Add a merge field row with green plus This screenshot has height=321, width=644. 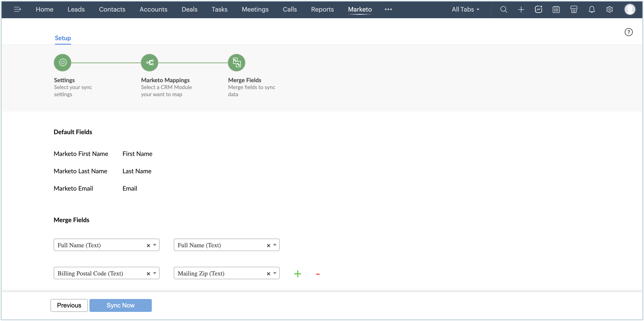[298, 274]
